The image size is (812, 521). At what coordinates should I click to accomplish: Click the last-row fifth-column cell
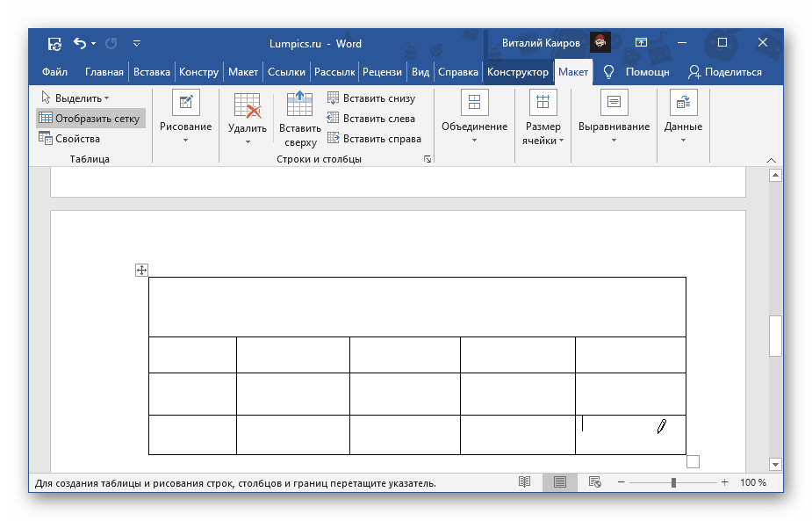[x=631, y=435]
